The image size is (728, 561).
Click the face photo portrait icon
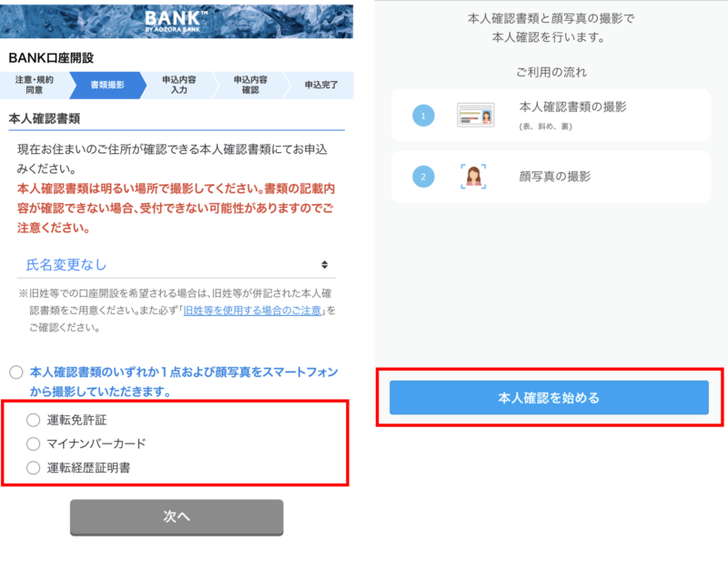(473, 176)
